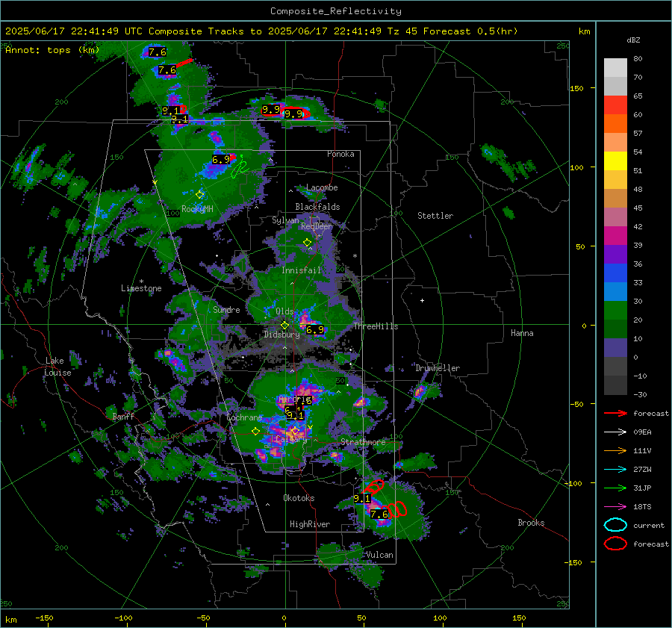
Task: Click the red forecast arrow in legend
Action: click(x=615, y=413)
